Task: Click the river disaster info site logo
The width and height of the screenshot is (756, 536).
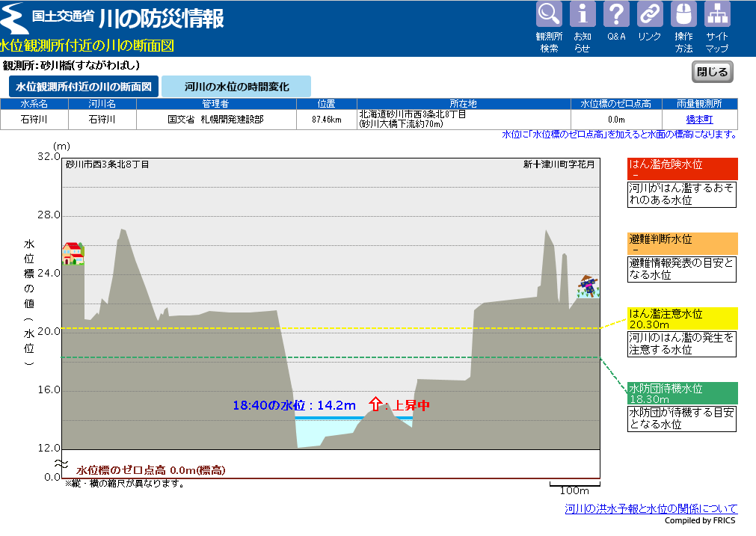Action: click(x=114, y=19)
